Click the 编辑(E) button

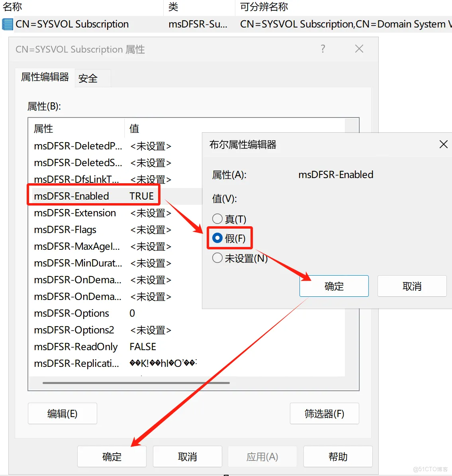point(62,413)
